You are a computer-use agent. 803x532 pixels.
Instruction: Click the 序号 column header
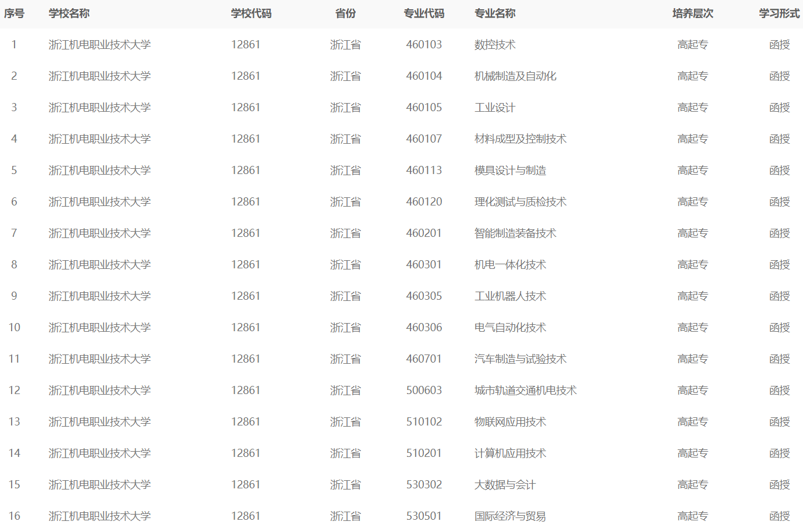coord(14,13)
